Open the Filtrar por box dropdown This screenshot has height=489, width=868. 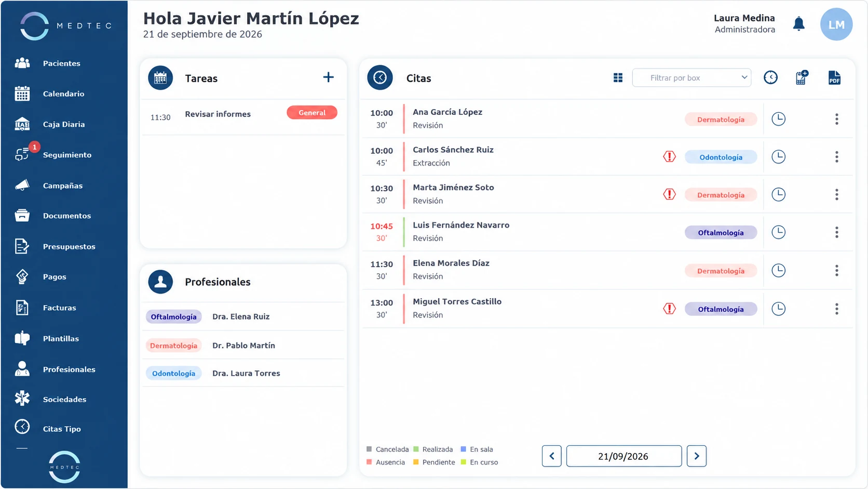tap(691, 77)
